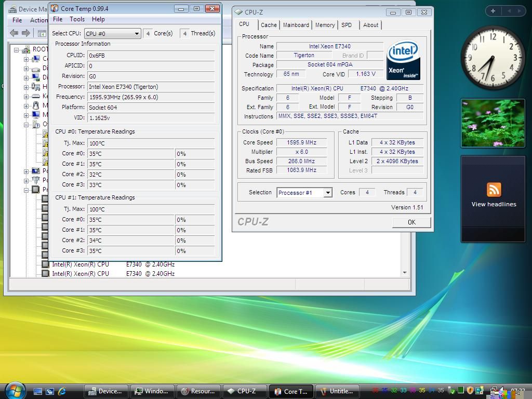Click the Core Speed value 1595.9 MHz
Screen dimensions: 532x399
[302, 142]
